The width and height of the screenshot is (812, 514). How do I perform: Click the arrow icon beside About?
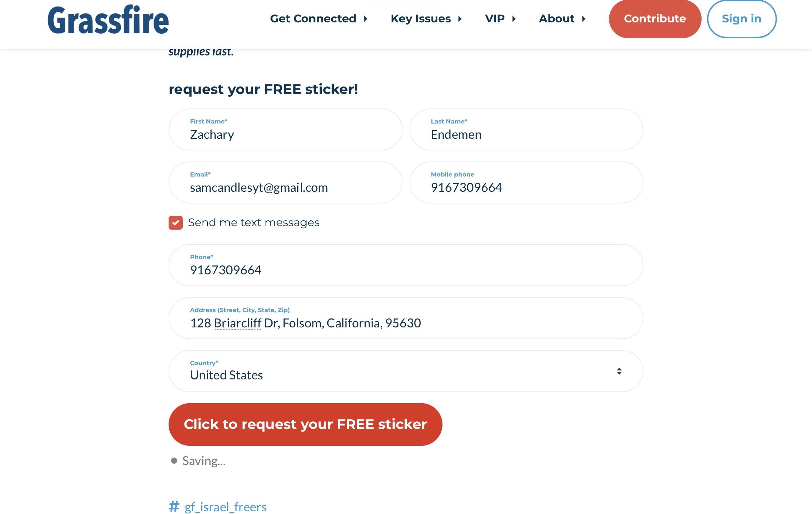point(584,19)
